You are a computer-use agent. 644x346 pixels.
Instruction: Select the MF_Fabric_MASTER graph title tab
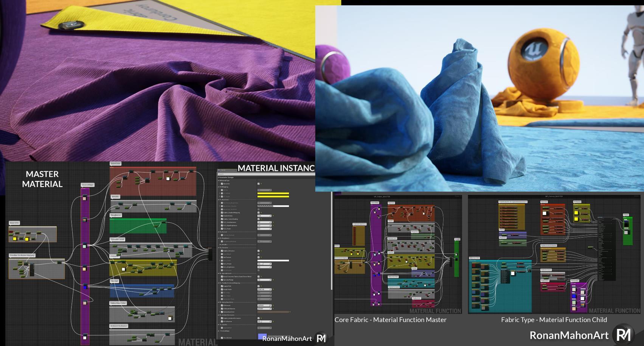(382, 196)
